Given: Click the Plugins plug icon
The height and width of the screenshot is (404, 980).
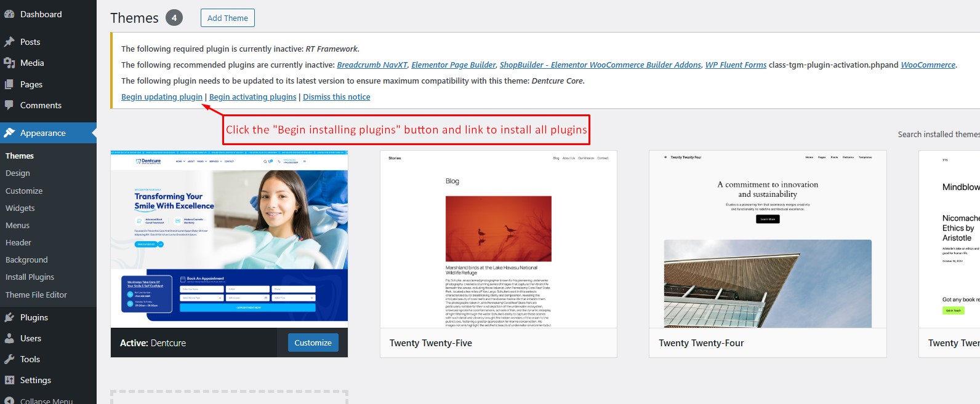Looking at the screenshot, I should pos(9,317).
